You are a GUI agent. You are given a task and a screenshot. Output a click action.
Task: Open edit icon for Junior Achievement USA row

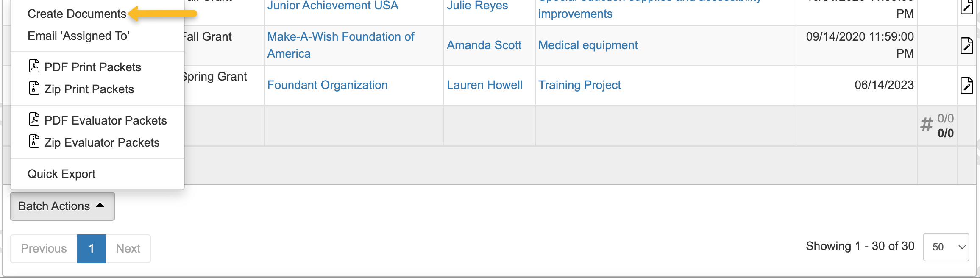[966, 7]
